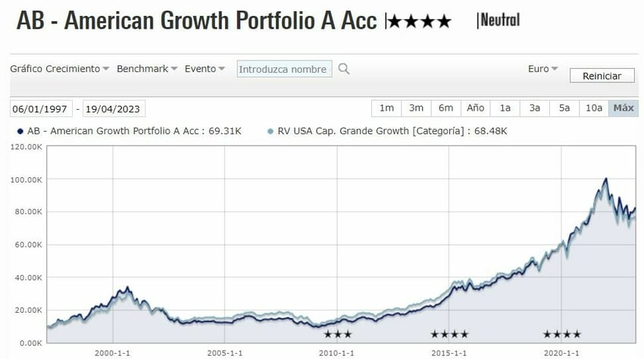Switch to the 3a time range
Image resolution: width=644 pixels, height=359 pixels.
click(535, 108)
